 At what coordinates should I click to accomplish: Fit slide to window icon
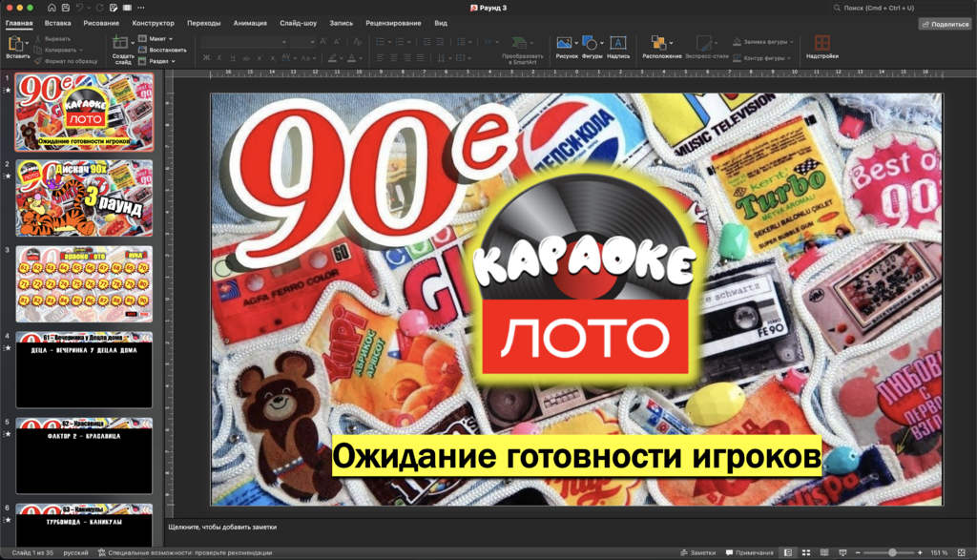point(962,552)
